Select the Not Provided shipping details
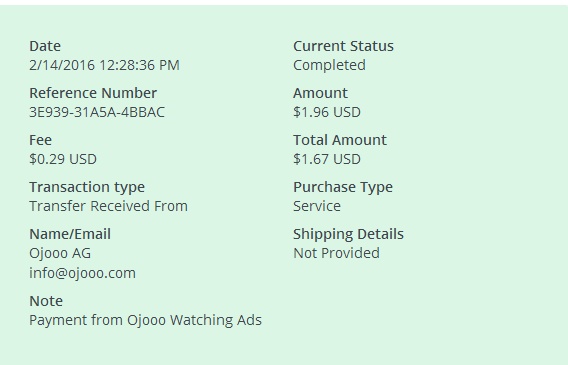568x365 pixels. pos(337,253)
